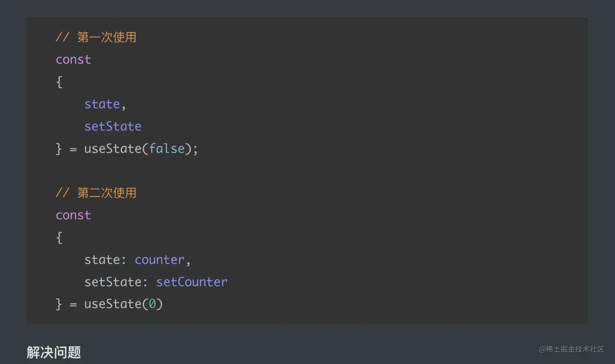Click the comment "// 第一次使用"
Viewport: 615px width, 364px height.
click(x=96, y=37)
